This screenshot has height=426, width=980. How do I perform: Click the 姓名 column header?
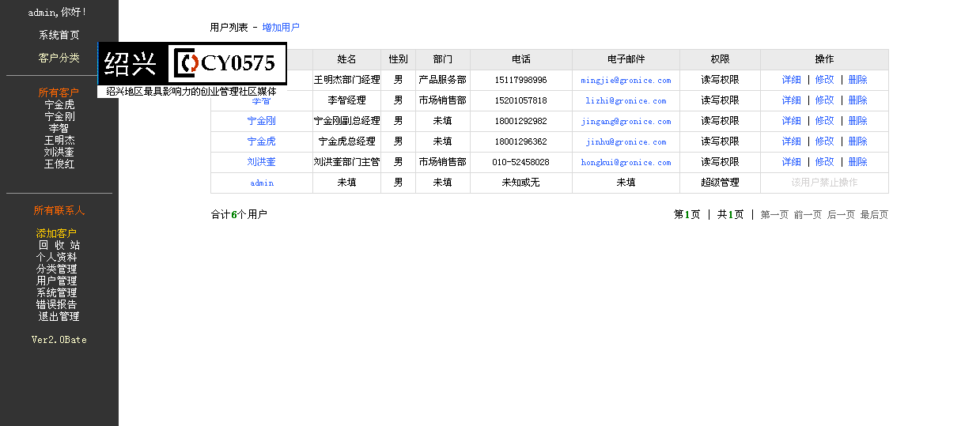(346, 59)
